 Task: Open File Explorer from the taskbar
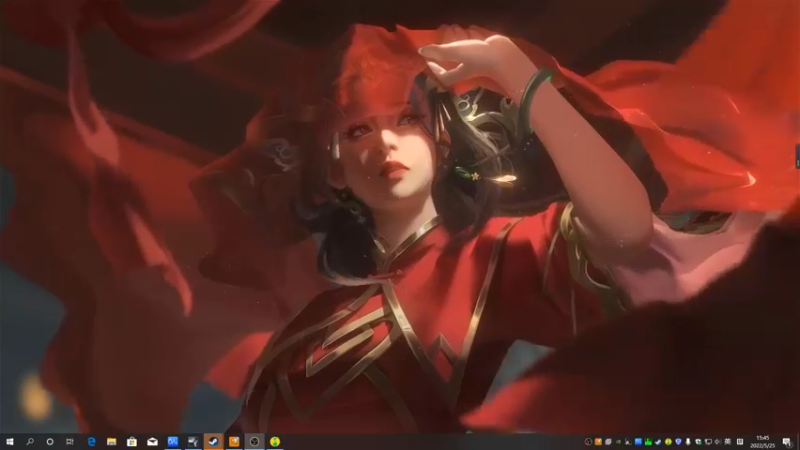pos(111,442)
